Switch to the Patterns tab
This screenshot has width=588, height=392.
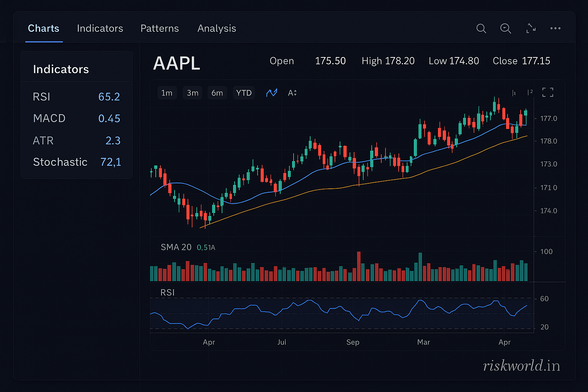[160, 28]
